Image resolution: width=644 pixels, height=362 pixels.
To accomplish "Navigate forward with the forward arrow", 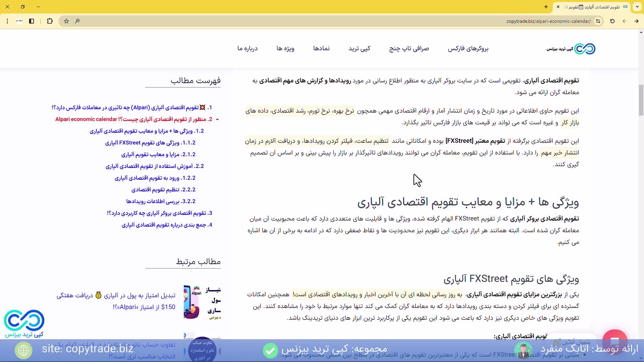I will coord(636,21).
